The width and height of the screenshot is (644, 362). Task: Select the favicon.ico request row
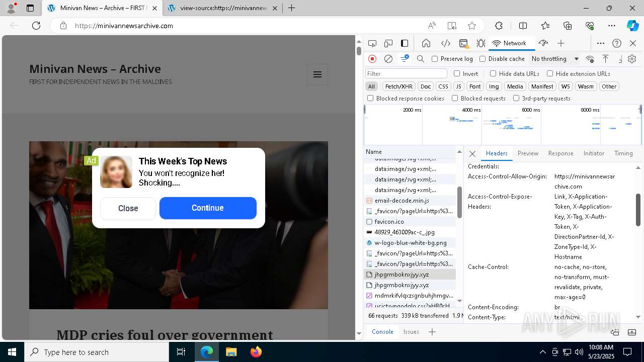click(x=410, y=222)
